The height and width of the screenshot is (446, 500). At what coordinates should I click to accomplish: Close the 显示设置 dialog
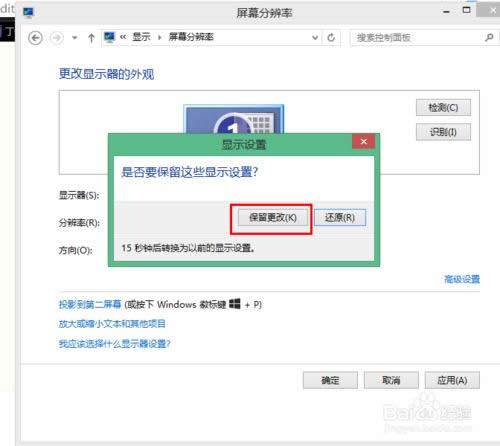364,142
